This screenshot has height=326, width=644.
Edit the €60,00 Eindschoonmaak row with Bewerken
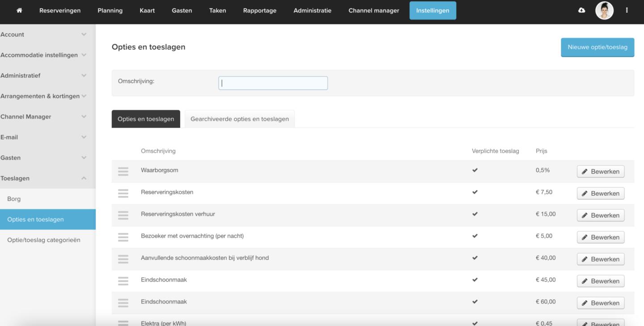[600, 303]
